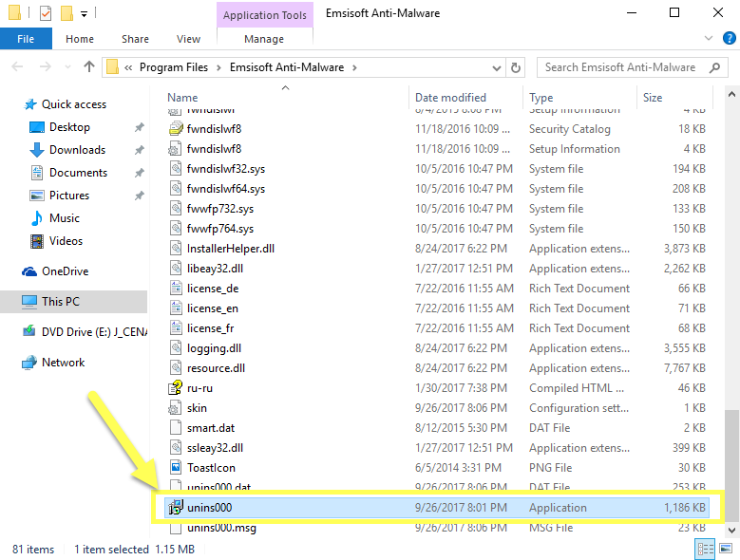Select the fwndislwf32.sys file icon
This screenshot has height=560, width=740.
(x=176, y=168)
